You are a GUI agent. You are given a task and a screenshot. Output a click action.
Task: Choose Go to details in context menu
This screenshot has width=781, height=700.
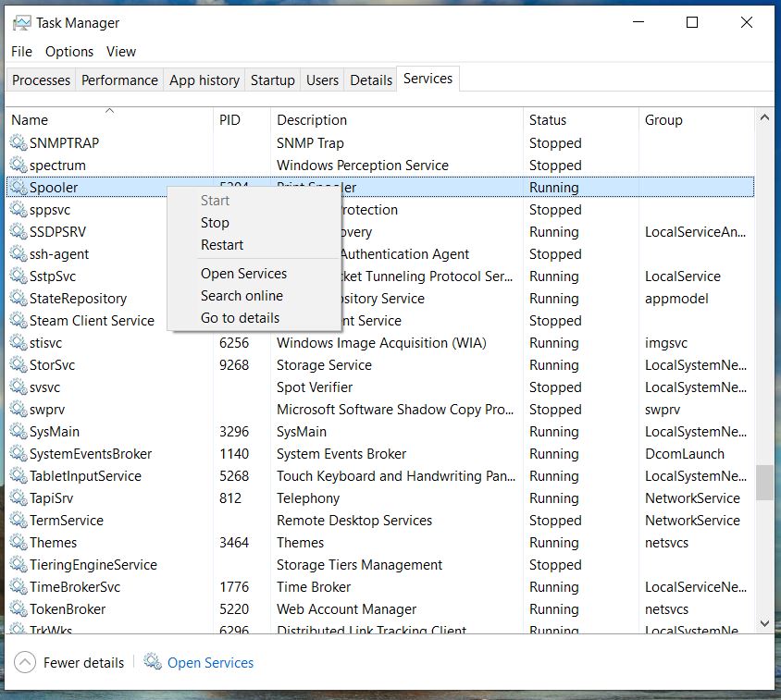(x=254, y=318)
